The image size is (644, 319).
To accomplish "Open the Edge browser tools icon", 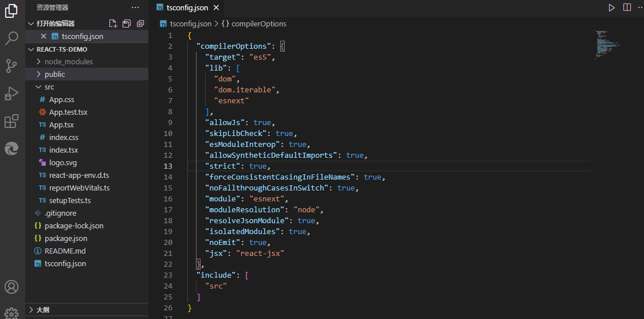I will [11, 149].
